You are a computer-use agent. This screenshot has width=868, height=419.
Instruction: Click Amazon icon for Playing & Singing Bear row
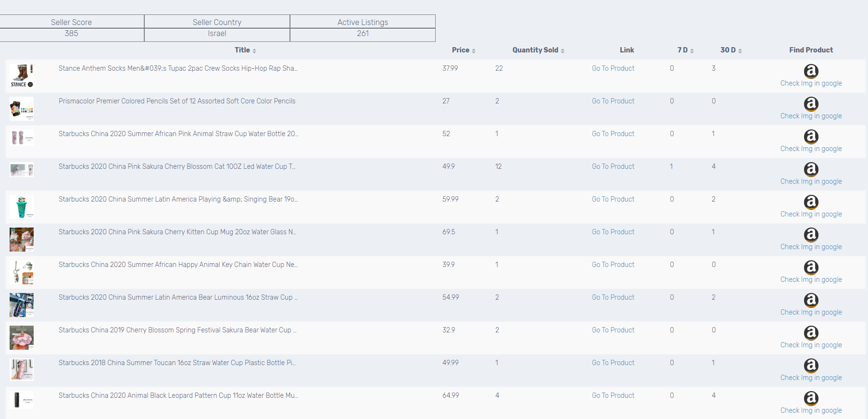coord(811,202)
